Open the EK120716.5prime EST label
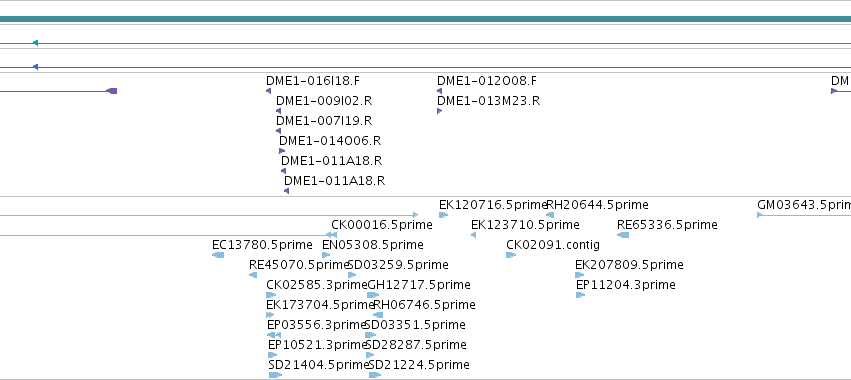 click(x=493, y=205)
